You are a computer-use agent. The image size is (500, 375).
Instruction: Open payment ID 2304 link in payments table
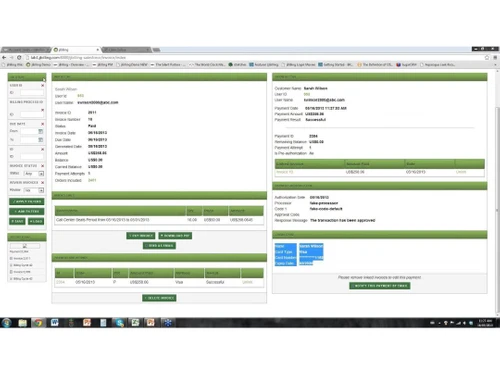60,282
